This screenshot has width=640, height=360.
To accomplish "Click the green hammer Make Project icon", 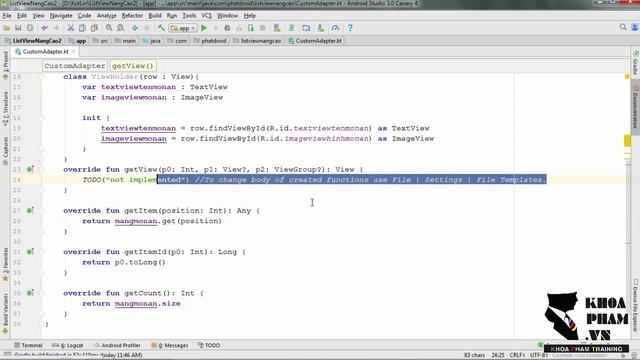I will [161, 28].
